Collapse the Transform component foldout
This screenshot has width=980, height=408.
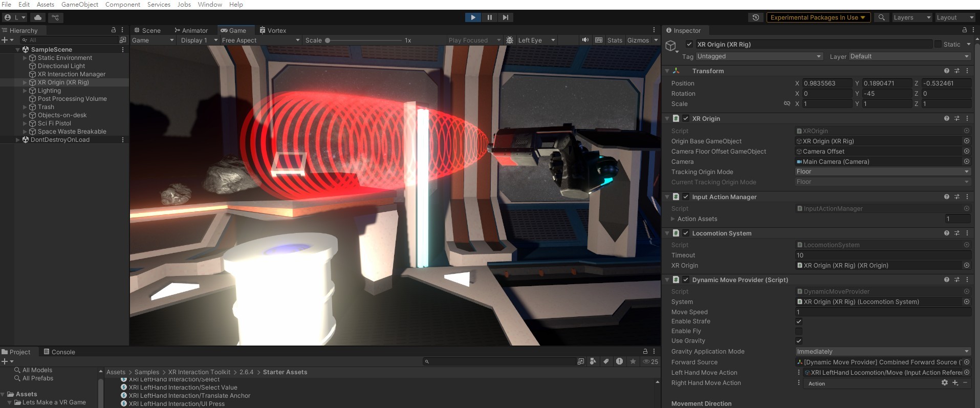(667, 71)
